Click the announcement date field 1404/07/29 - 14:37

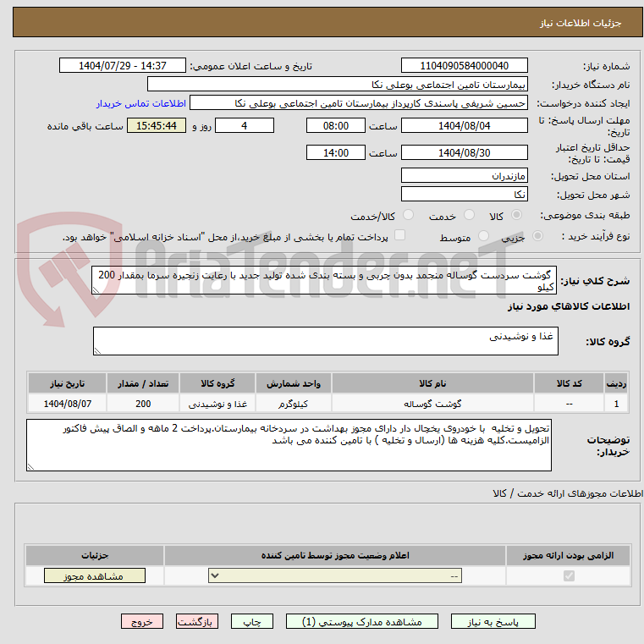(123, 66)
